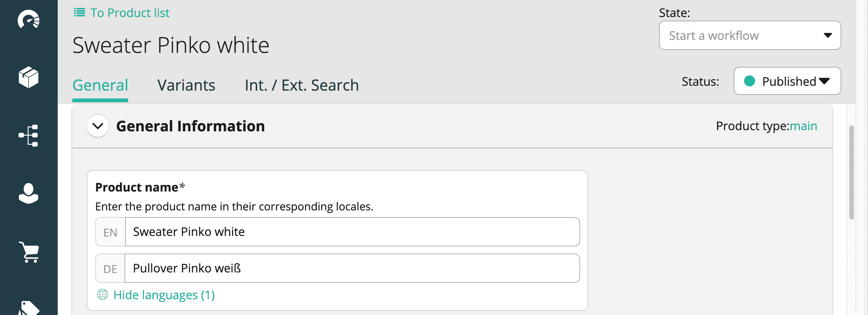The image size is (868, 315).
Task: Open the Customers person icon
Action: point(29,194)
